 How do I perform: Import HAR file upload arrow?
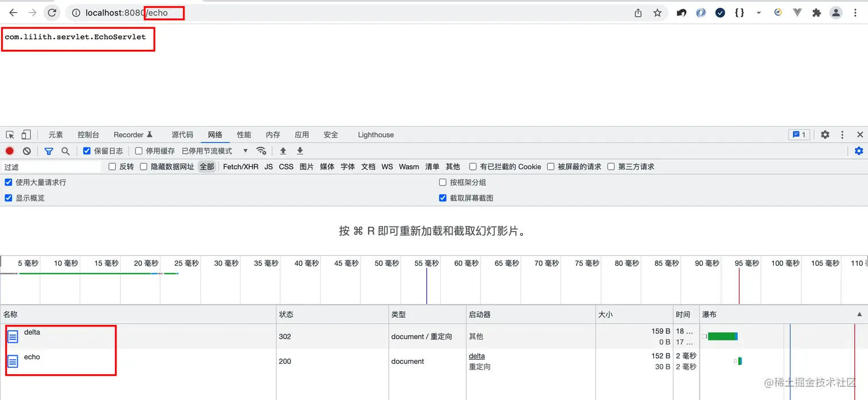point(283,151)
